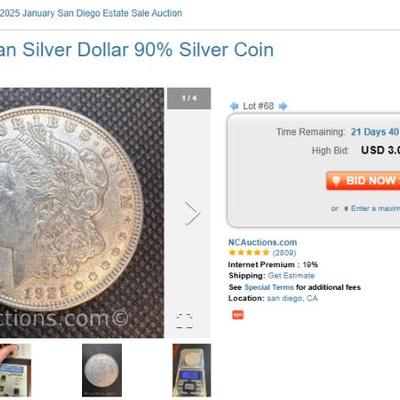This screenshot has width=400, height=400.
Task: Select the coin-on-scale thumbnail
Action: pos(192,370)
